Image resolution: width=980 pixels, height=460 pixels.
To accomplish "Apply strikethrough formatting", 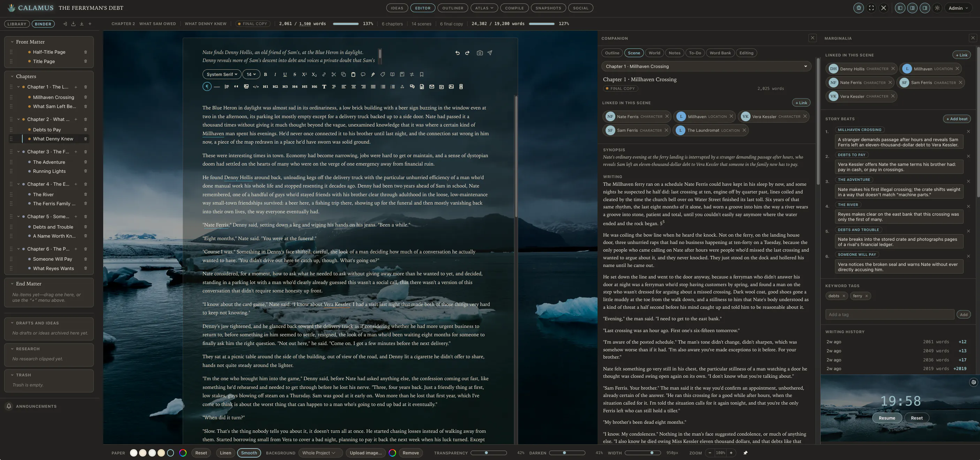I will 295,75.
